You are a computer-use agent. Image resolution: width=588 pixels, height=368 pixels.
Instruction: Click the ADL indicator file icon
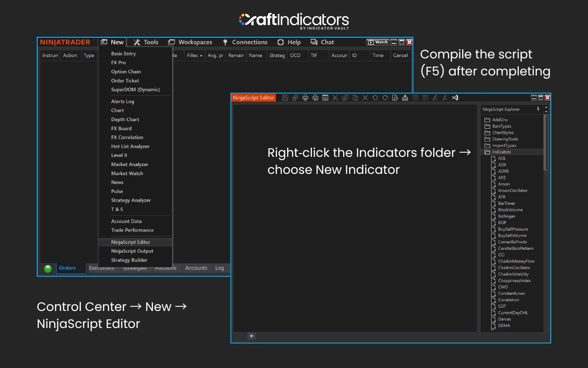coord(494,158)
